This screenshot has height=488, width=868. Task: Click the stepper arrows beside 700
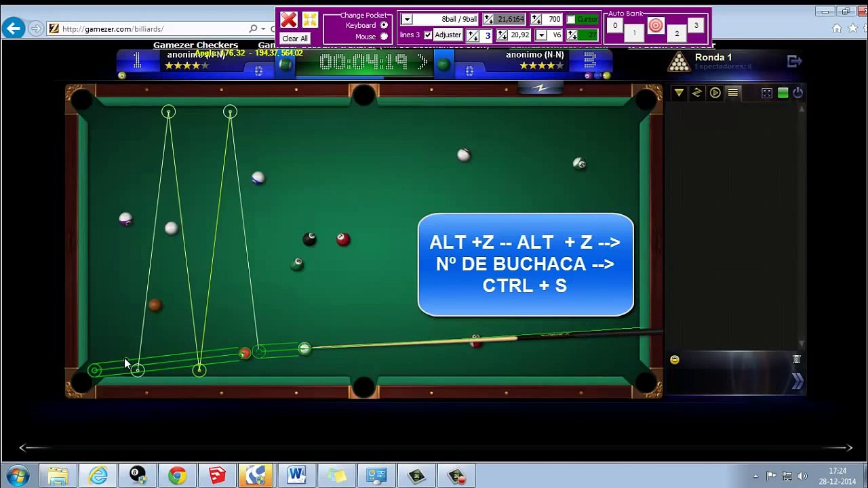click(x=536, y=20)
